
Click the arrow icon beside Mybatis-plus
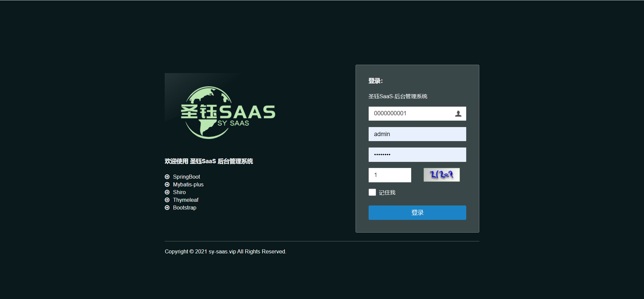pos(167,184)
